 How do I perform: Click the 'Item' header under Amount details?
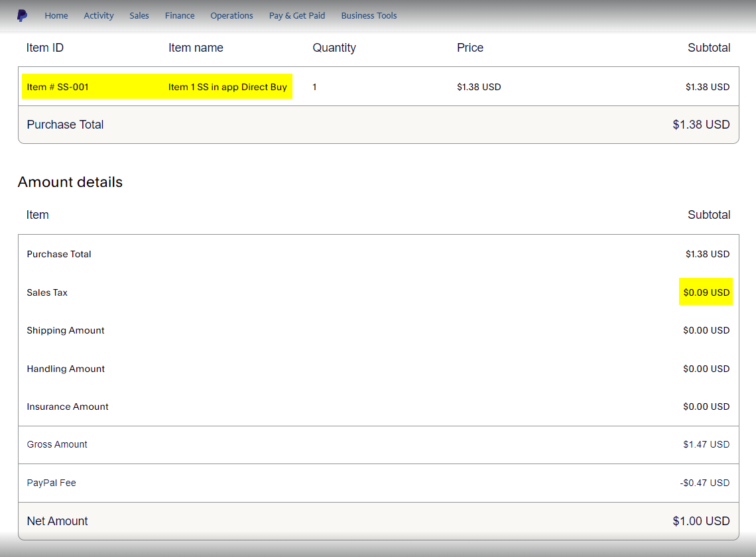(x=38, y=215)
